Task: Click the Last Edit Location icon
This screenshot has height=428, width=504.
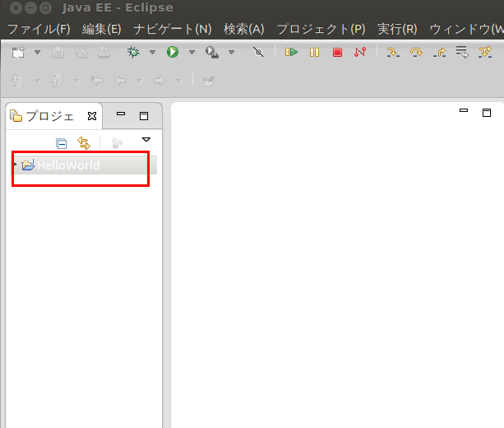Action: [97, 81]
